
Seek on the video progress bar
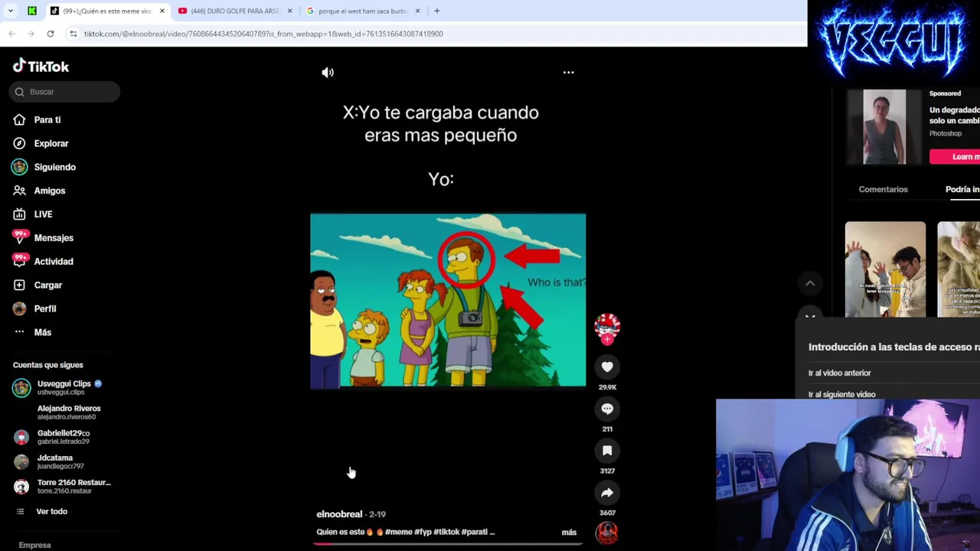pos(448,544)
